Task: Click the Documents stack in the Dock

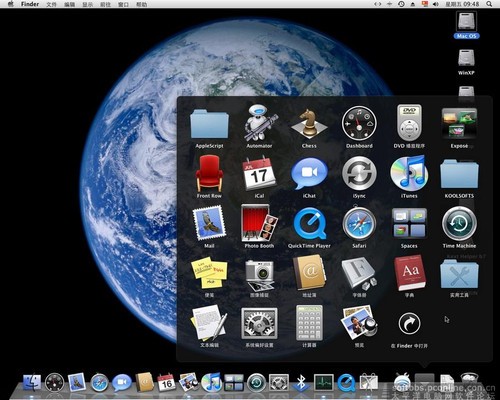Action: pos(447,382)
